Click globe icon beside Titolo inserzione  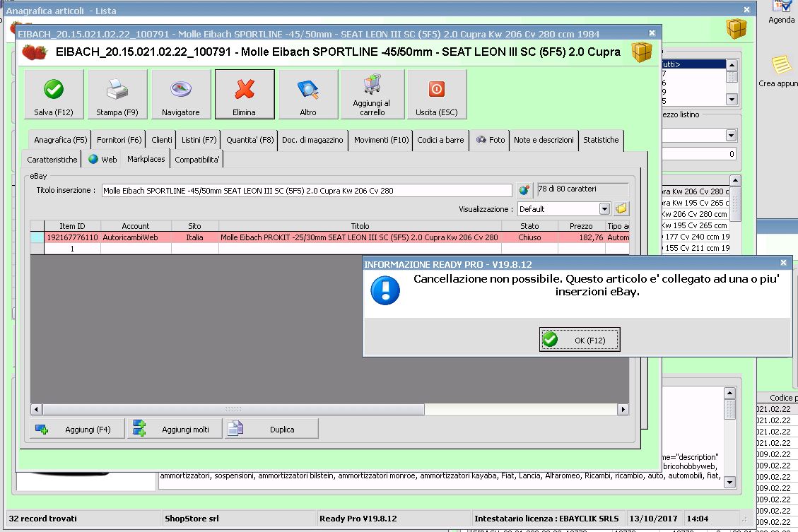[524, 190]
